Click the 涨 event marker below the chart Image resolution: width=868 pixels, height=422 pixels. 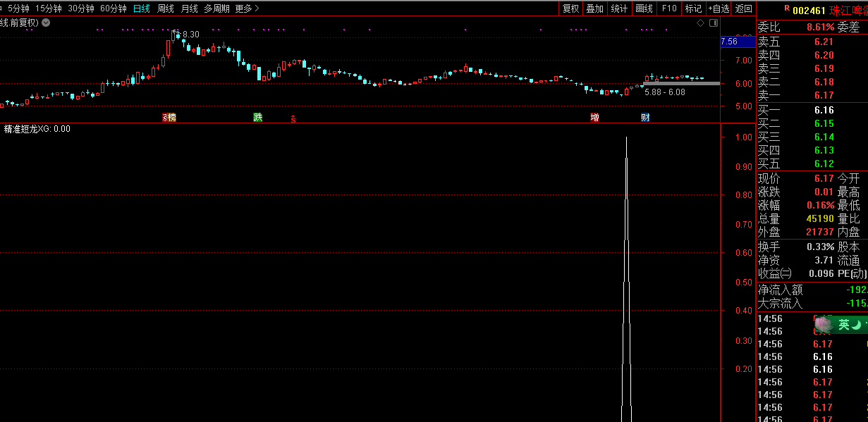169,118
